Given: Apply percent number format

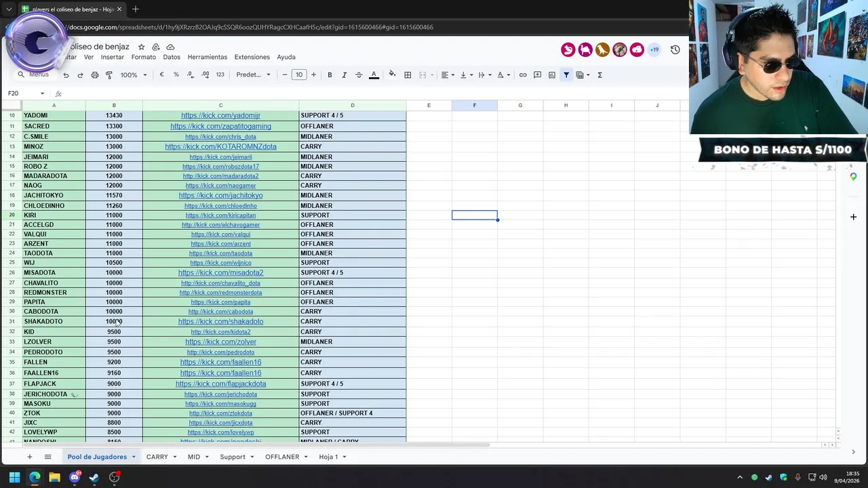Looking at the screenshot, I should click(x=176, y=75).
